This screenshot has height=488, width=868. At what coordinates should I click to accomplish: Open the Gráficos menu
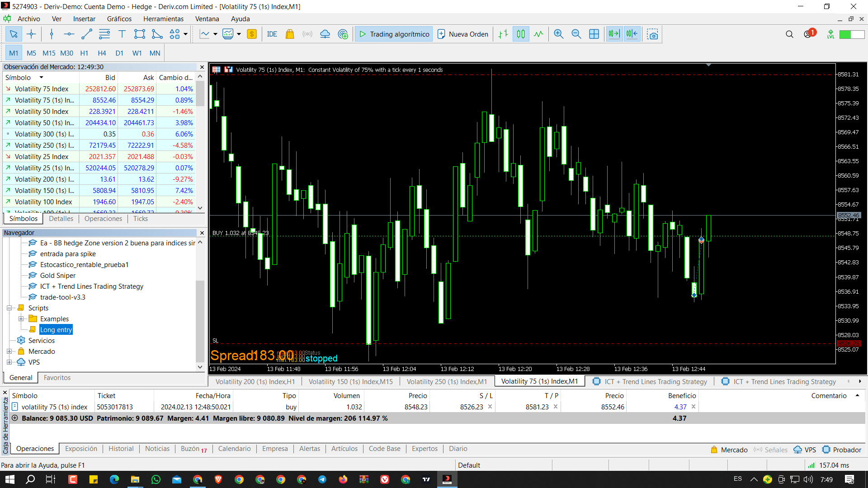pos(119,19)
